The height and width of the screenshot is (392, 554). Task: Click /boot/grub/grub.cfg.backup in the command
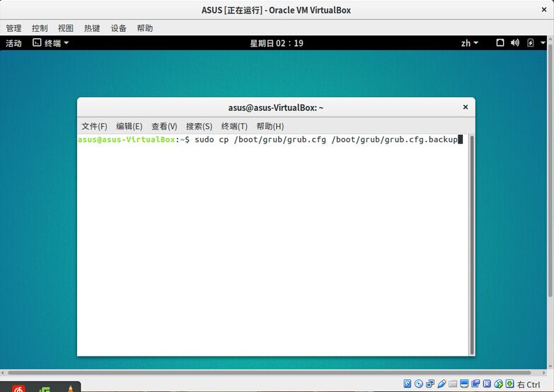pyautogui.click(x=395, y=139)
